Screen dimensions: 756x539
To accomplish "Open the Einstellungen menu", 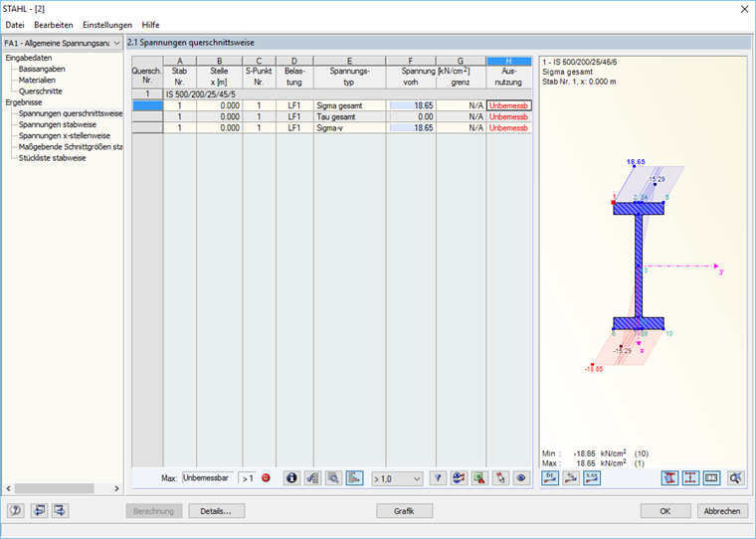I will [x=107, y=25].
